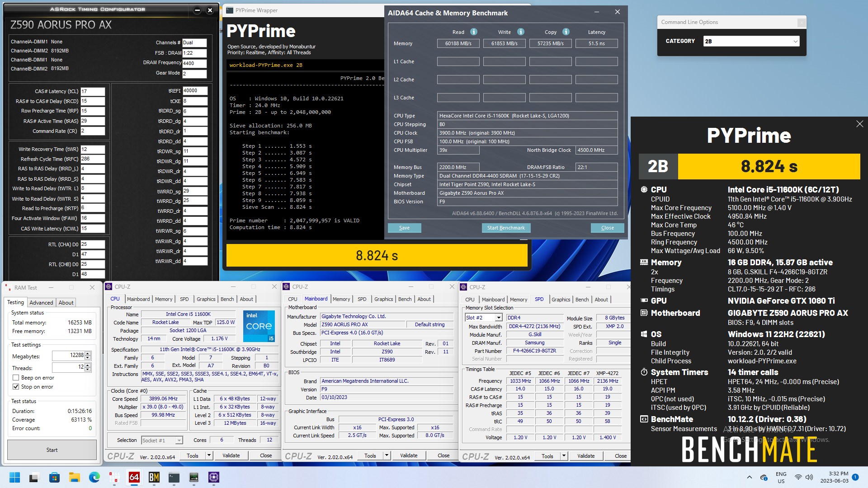868x488 pixels.
Task: Click the Write info icon in AIDA64
Action: pyautogui.click(x=520, y=32)
